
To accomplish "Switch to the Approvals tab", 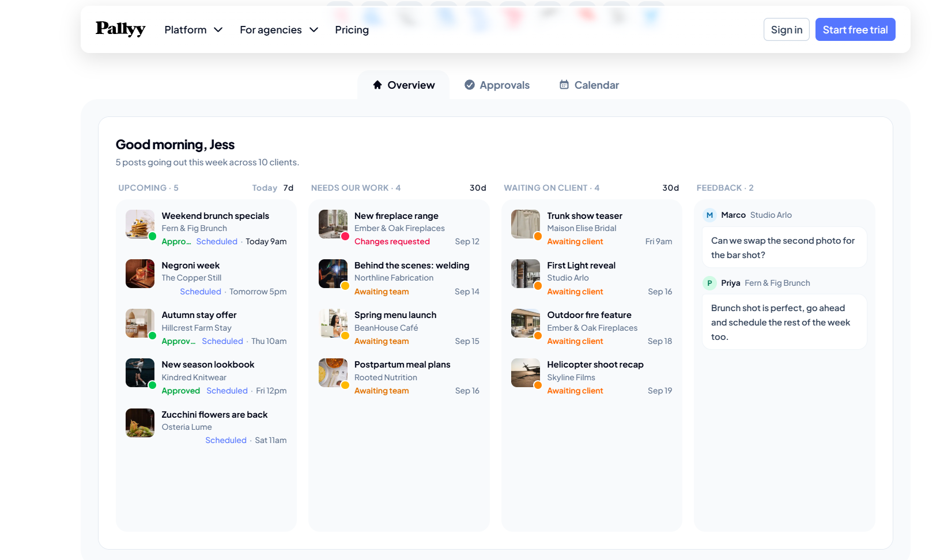I will tap(497, 85).
